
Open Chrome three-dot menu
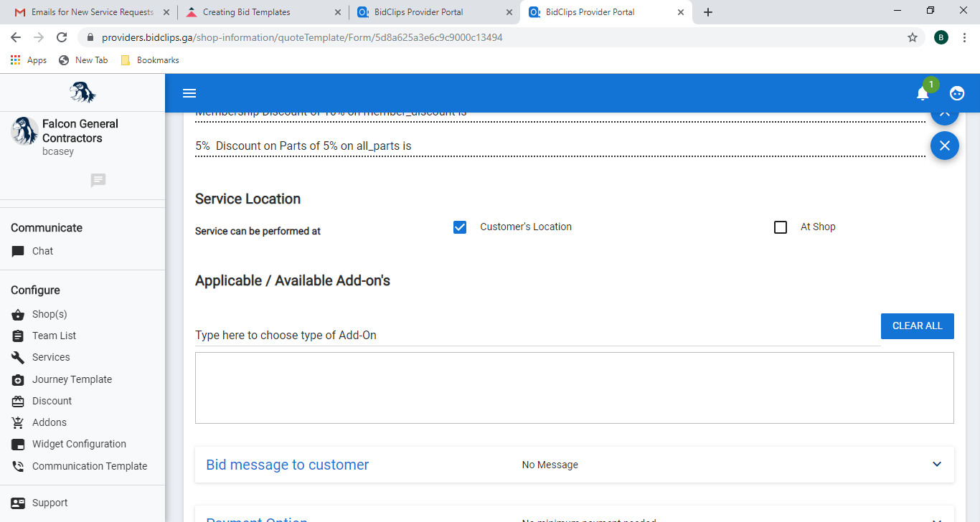[965, 37]
